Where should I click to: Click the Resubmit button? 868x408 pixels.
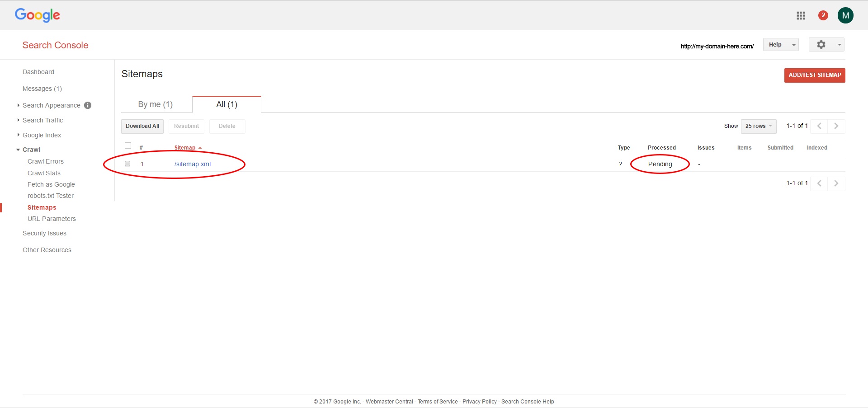pos(186,126)
